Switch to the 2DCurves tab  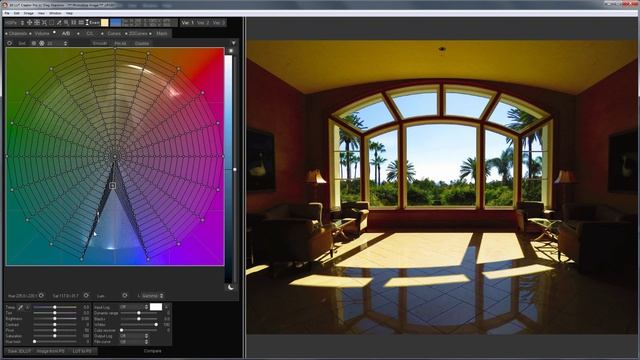(x=138, y=33)
